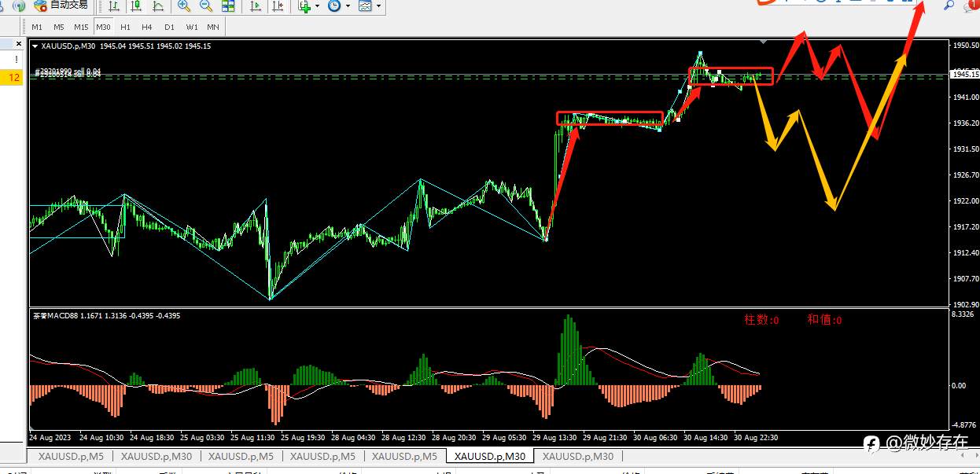Click the 柱数:0 red label
Image resolution: width=980 pixels, height=474 pixels.
pos(761,320)
